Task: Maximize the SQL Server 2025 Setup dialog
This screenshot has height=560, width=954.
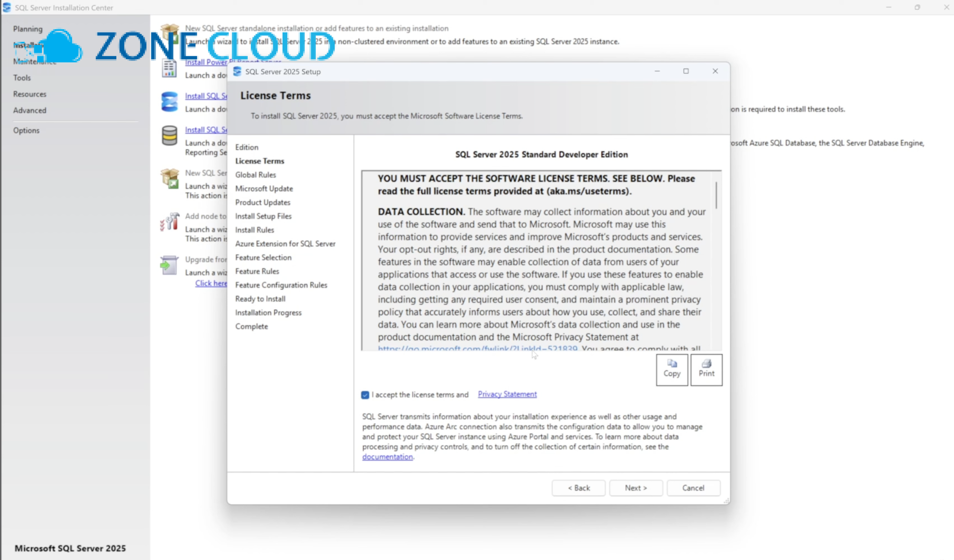Action: point(686,71)
